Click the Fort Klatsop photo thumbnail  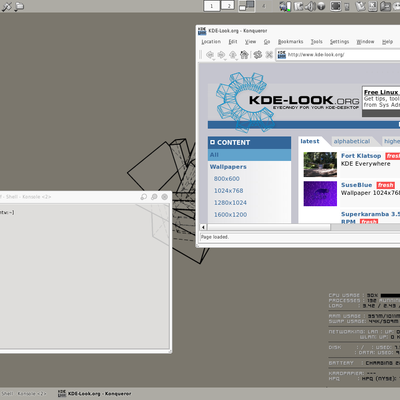[x=320, y=164]
